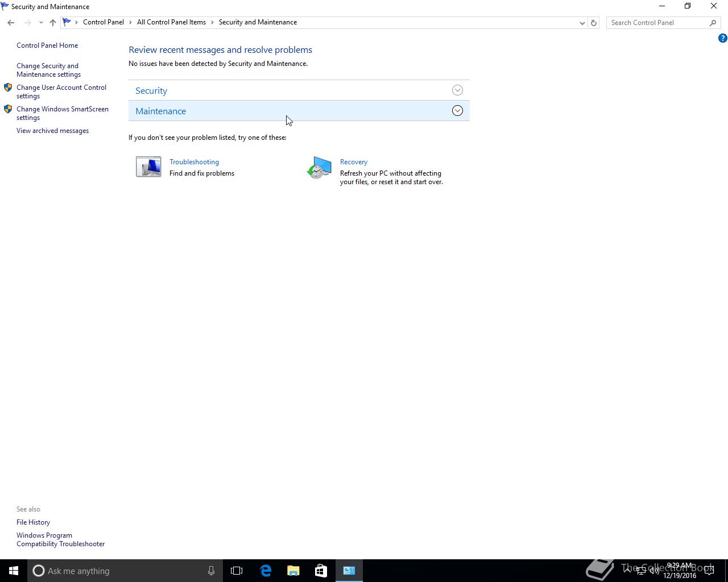Expand the Security section chevron
The height and width of the screenshot is (582, 728).
click(457, 90)
